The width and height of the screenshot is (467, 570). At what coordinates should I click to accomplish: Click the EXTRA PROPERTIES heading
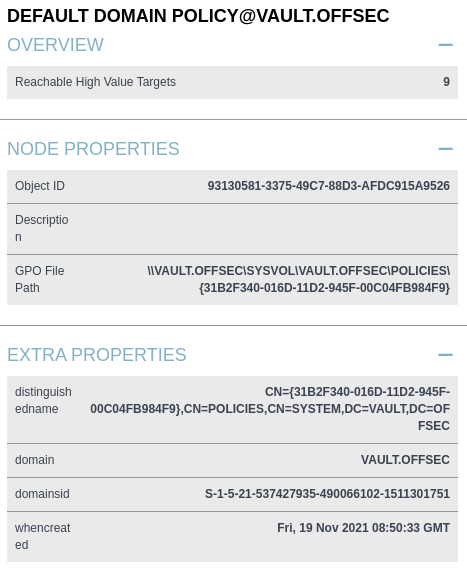click(97, 354)
